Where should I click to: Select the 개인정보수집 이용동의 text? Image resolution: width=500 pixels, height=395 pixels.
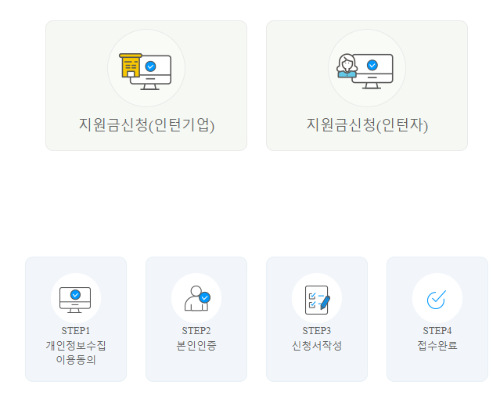pyautogui.click(x=76, y=352)
